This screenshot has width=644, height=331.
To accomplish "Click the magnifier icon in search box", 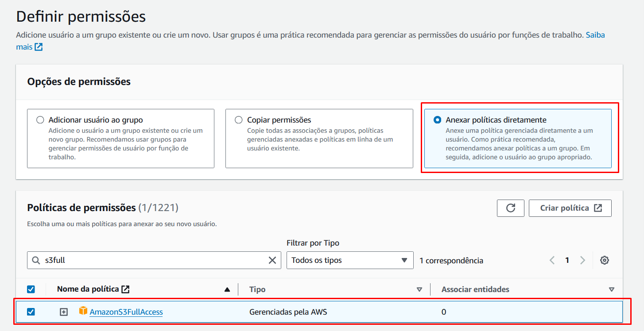I will (36, 260).
